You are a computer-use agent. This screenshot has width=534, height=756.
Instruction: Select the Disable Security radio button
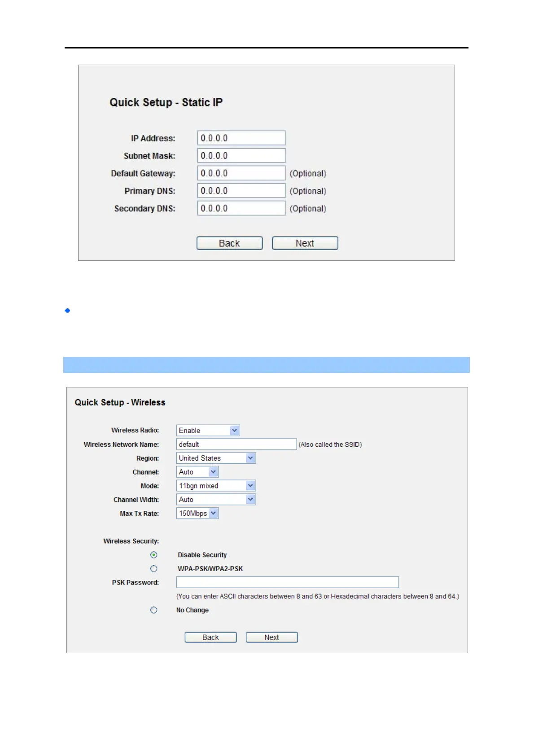[x=154, y=555]
